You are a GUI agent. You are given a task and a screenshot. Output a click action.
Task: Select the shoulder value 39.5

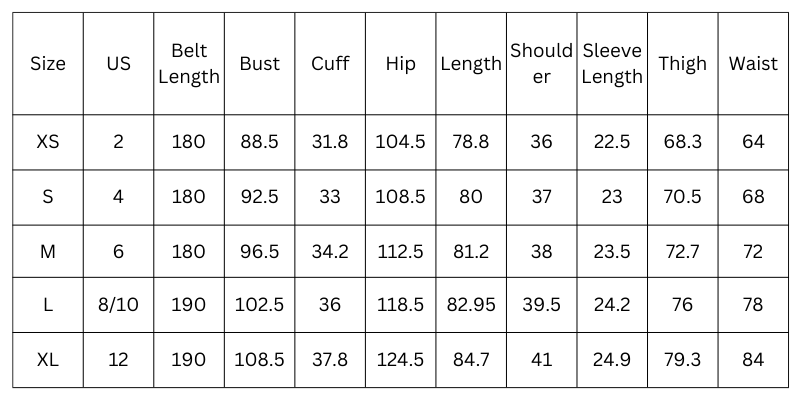click(x=541, y=305)
